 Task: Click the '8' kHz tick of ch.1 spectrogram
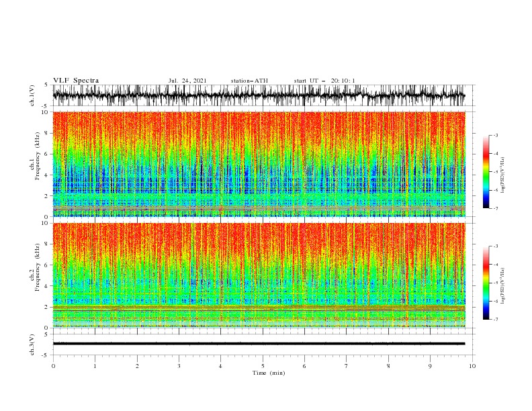click(x=47, y=133)
